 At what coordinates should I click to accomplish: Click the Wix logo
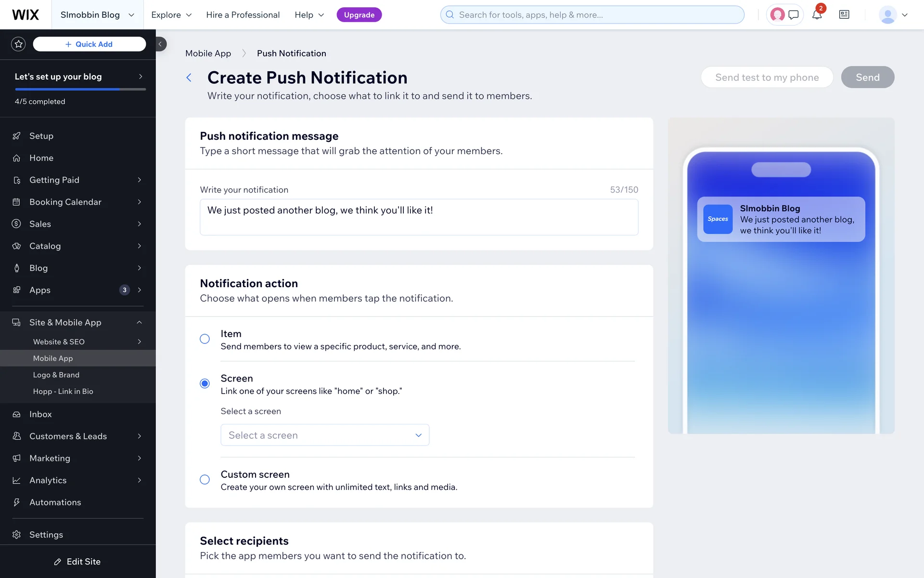[26, 15]
